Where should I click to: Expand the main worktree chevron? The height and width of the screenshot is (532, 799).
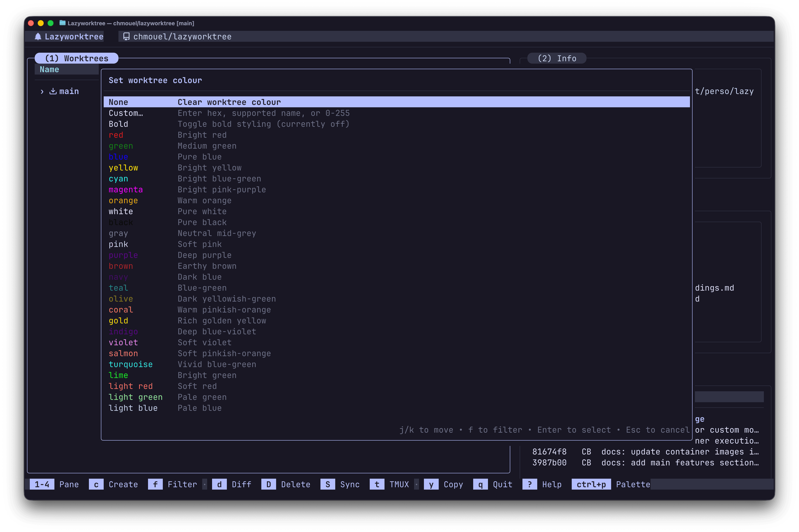click(x=42, y=92)
